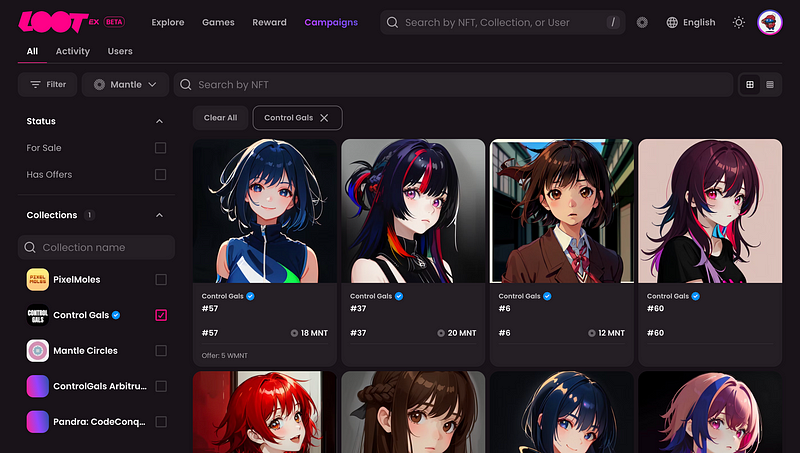Open Control Gals link on card #57
Viewport: 800px width, 453px height.
(x=222, y=296)
